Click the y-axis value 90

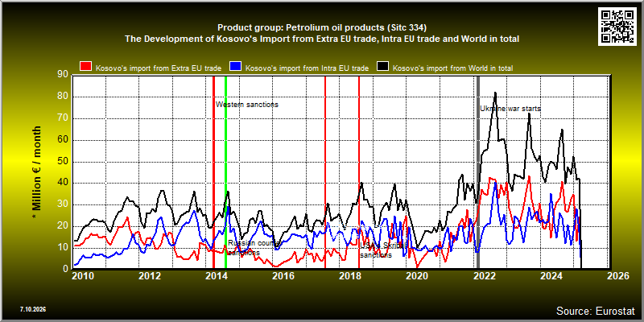[64, 75]
